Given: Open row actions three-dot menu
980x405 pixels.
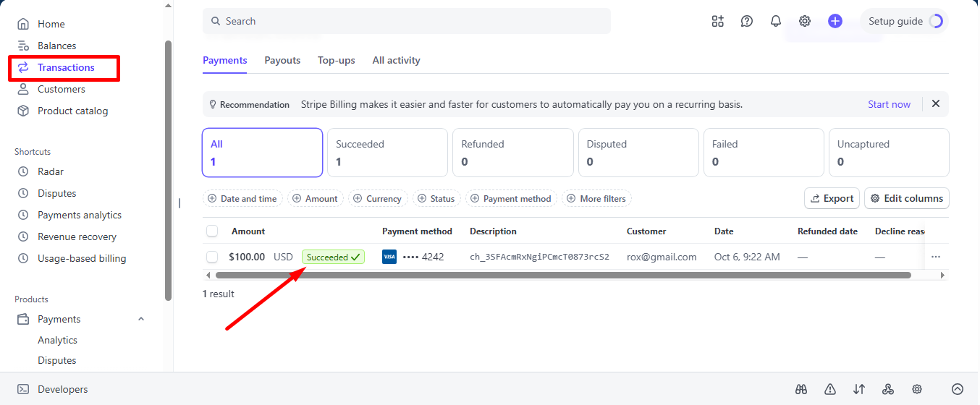Looking at the screenshot, I should pos(936,257).
